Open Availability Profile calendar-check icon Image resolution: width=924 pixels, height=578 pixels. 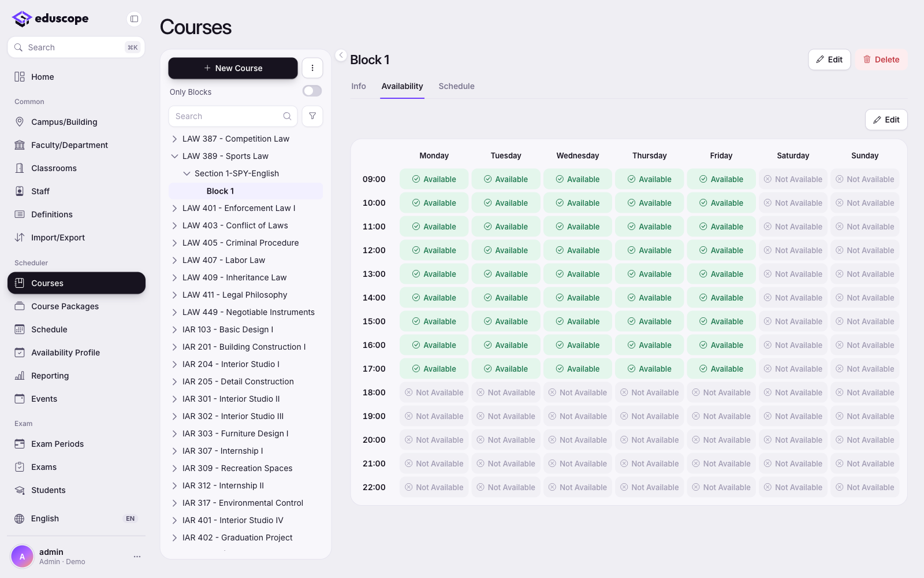click(x=20, y=353)
